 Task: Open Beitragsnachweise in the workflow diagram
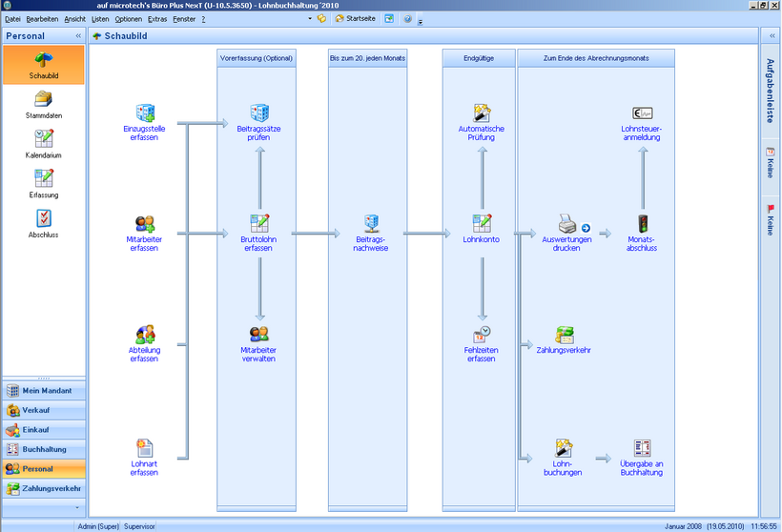(369, 224)
